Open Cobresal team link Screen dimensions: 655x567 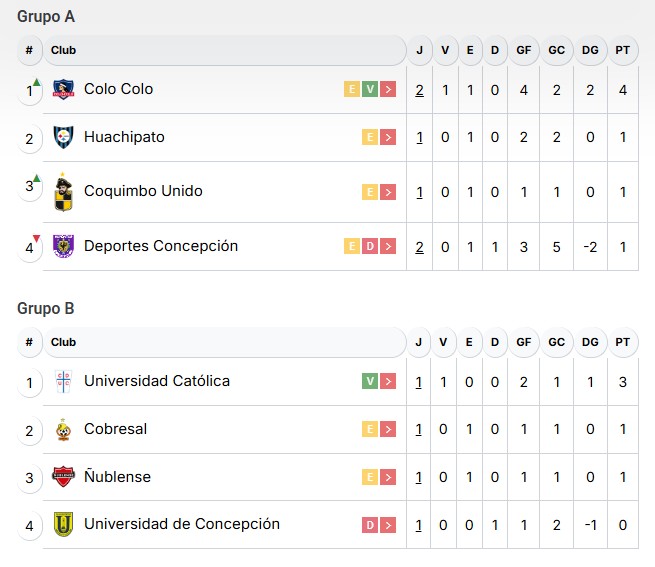(115, 429)
